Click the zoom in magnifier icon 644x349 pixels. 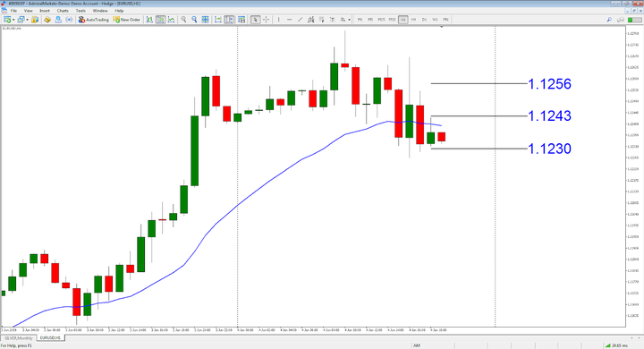(183, 20)
